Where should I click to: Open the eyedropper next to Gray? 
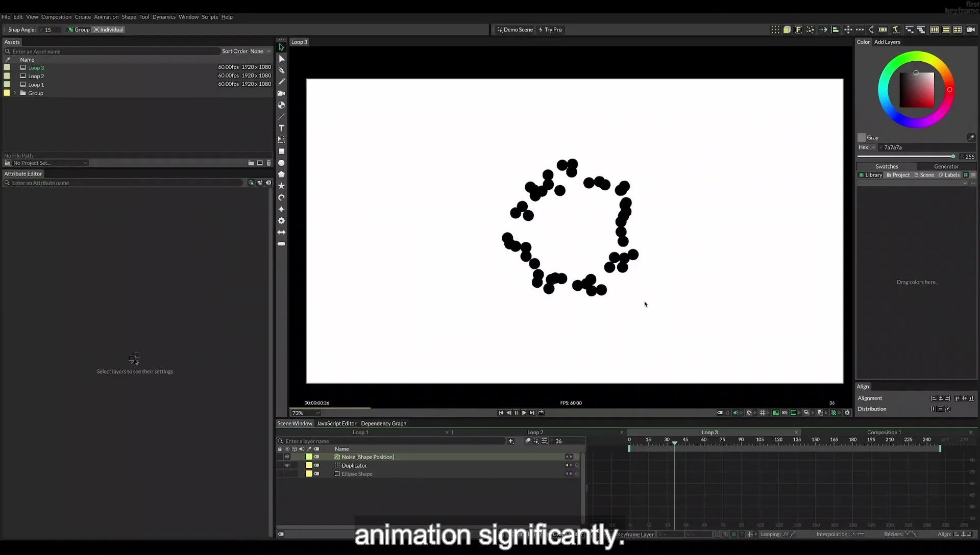(971, 138)
